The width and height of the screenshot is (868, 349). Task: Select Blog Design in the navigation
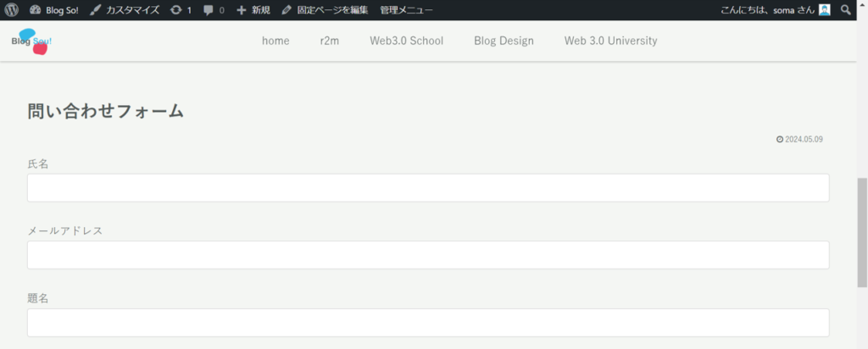(x=504, y=41)
